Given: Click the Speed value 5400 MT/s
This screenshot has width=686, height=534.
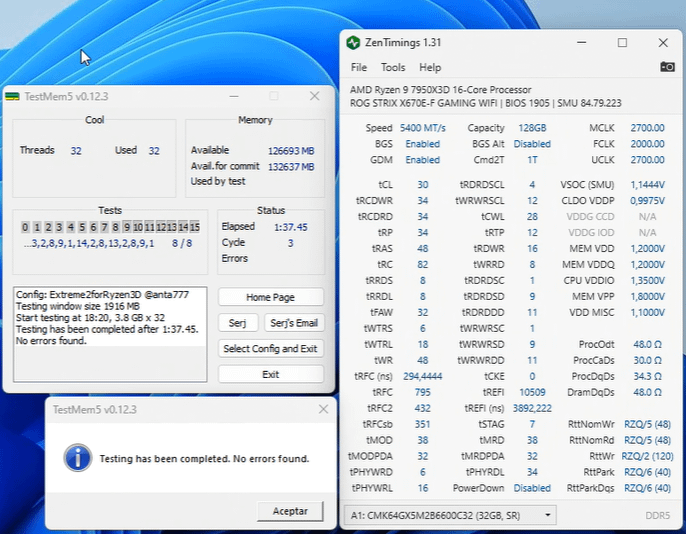Looking at the screenshot, I should click(423, 128).
